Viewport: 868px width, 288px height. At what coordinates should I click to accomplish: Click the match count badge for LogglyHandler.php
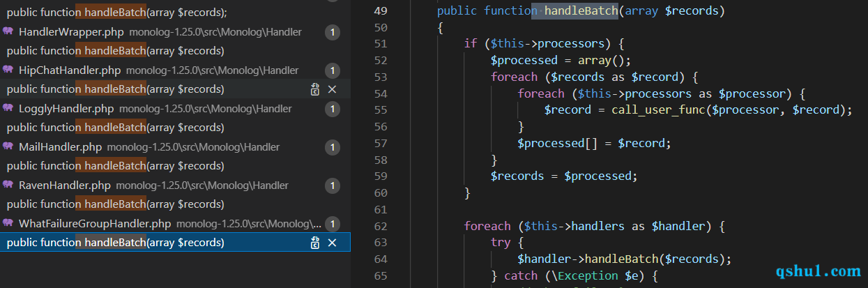(x=333, y=109)
